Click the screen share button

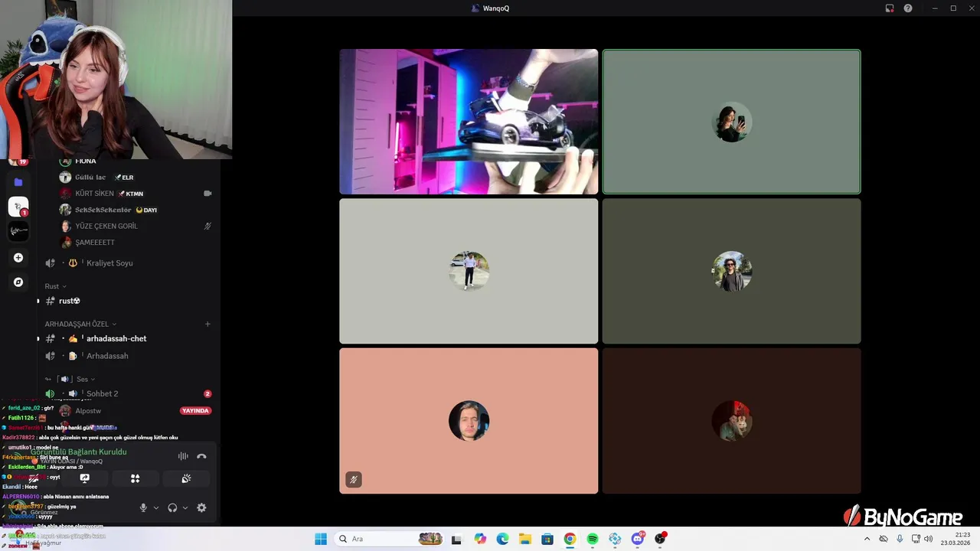coord(84,478)
